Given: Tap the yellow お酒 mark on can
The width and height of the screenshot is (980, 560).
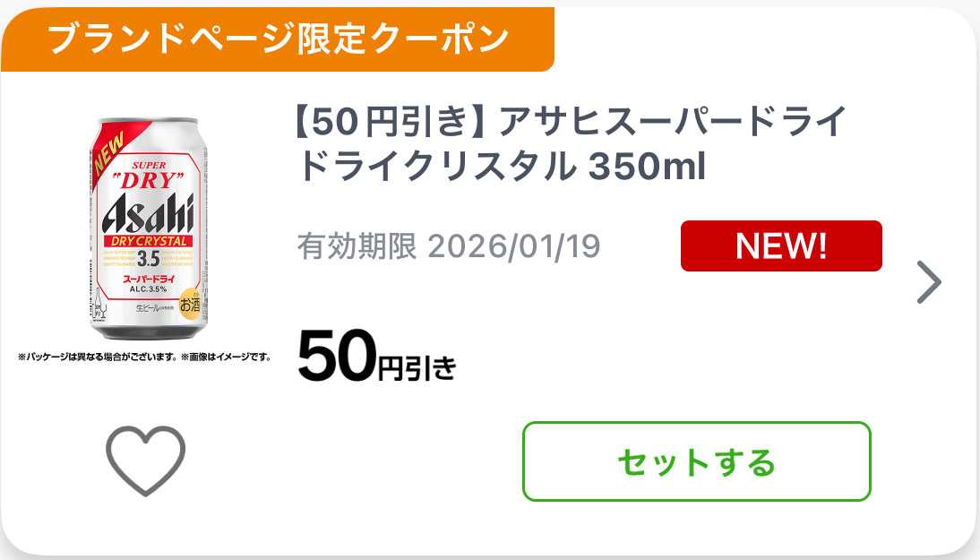Looking at the screenshot, I should pyautogui.click(x=191, y=305).
